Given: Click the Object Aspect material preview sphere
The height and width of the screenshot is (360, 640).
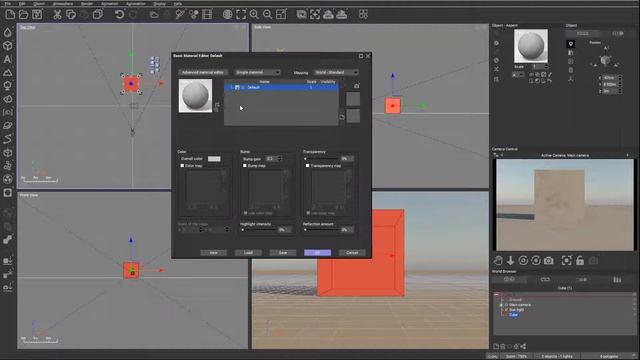Looking at the screenshot, I should point(531,46).
